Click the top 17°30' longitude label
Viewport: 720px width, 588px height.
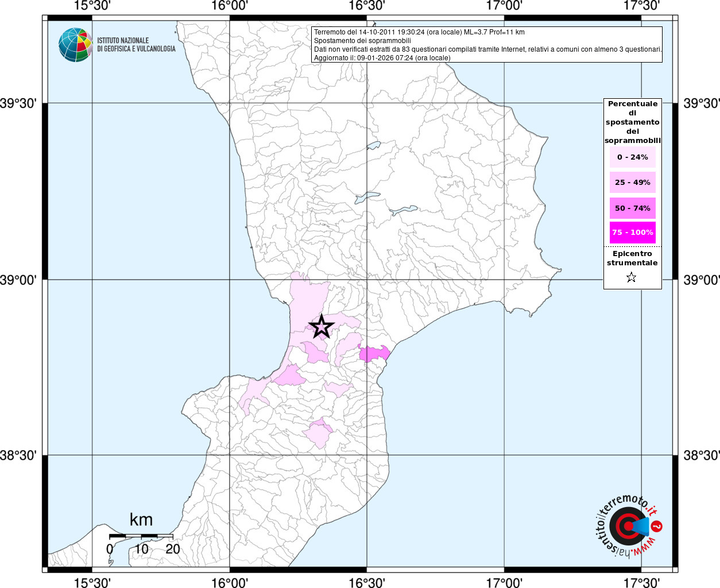pos(641,6)
